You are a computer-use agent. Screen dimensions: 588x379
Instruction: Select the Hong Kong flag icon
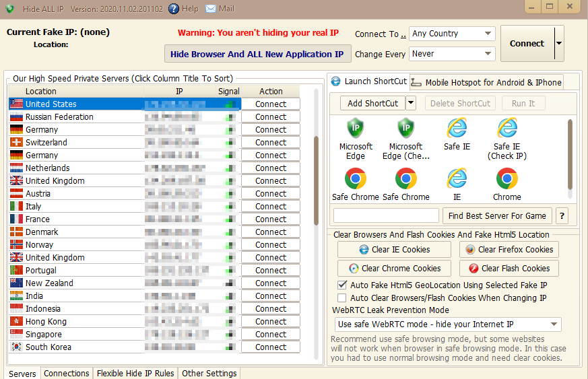pyautogui.click(x=16, y=321)
